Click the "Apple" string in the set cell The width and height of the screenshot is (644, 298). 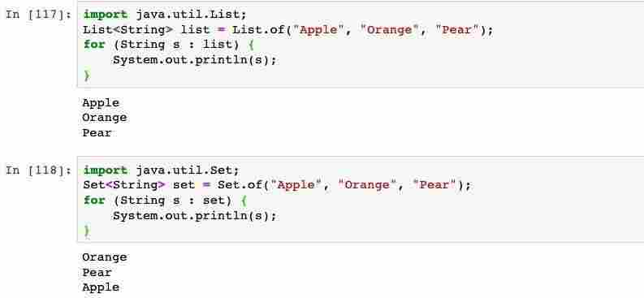296,185
